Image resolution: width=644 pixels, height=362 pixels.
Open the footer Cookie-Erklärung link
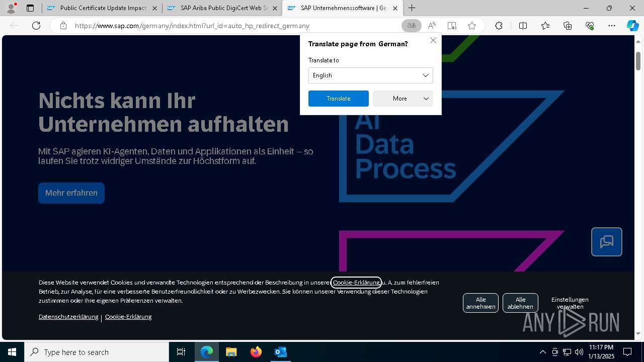point(128,317)
